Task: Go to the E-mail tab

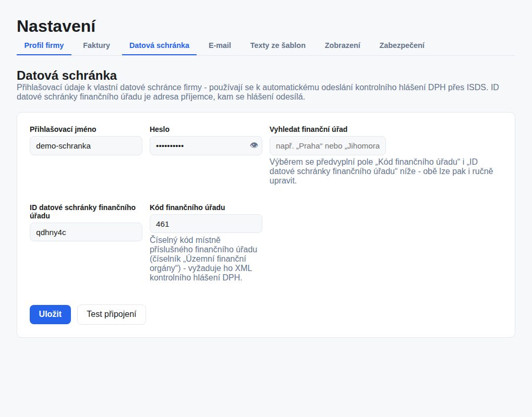Action: (220, 45)
